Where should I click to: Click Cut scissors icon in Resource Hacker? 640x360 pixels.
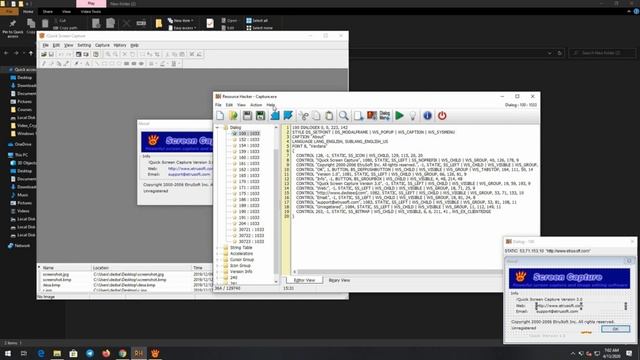click(x=303, y=116)
